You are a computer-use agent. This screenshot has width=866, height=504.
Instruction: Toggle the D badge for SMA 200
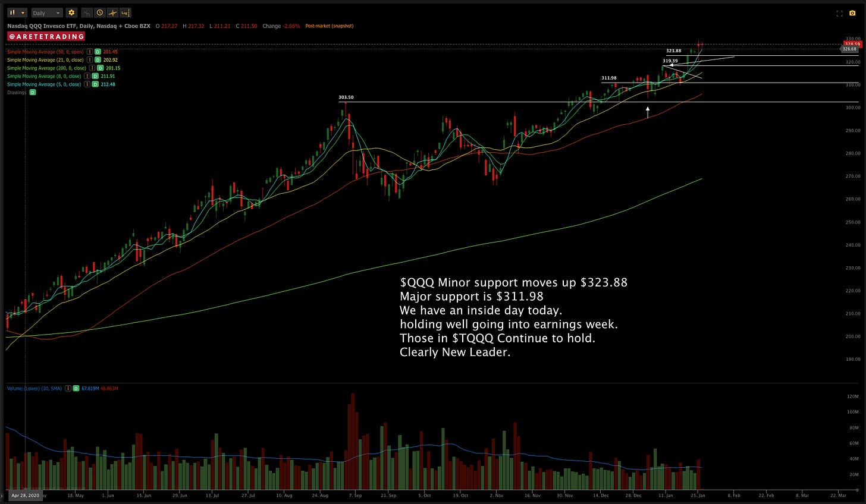point(100,68)
